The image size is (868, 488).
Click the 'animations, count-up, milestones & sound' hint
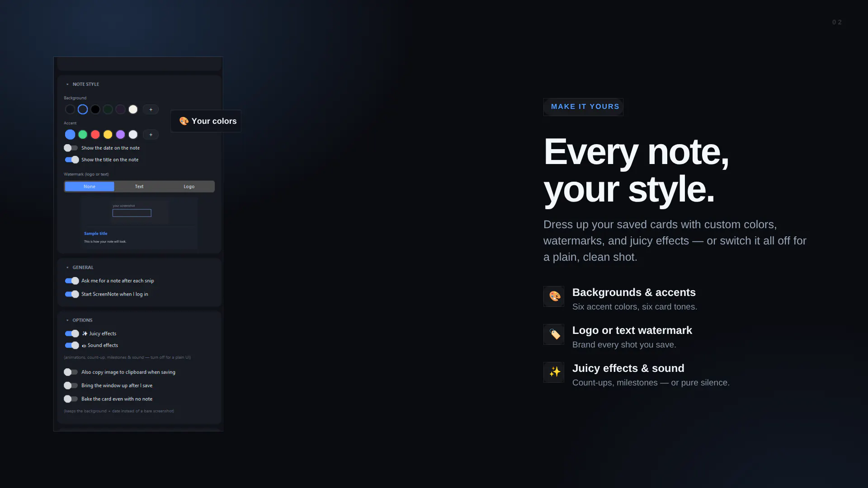127,357
